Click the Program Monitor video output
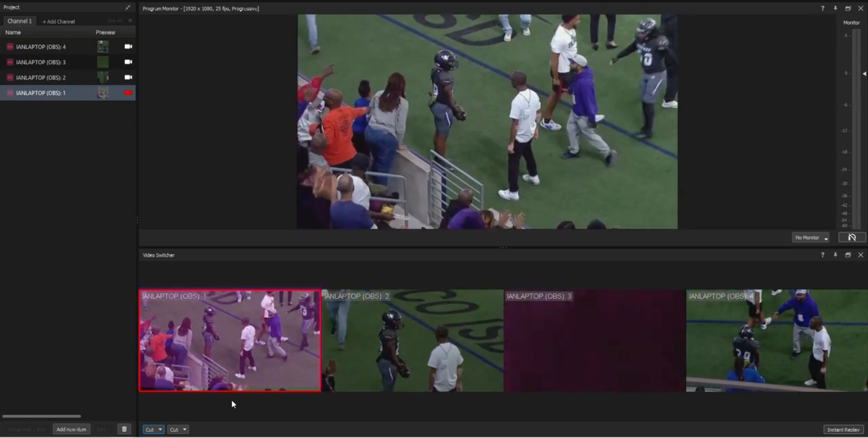The height and width of the screenshot is (438, 868). click(x=487, y=122)
